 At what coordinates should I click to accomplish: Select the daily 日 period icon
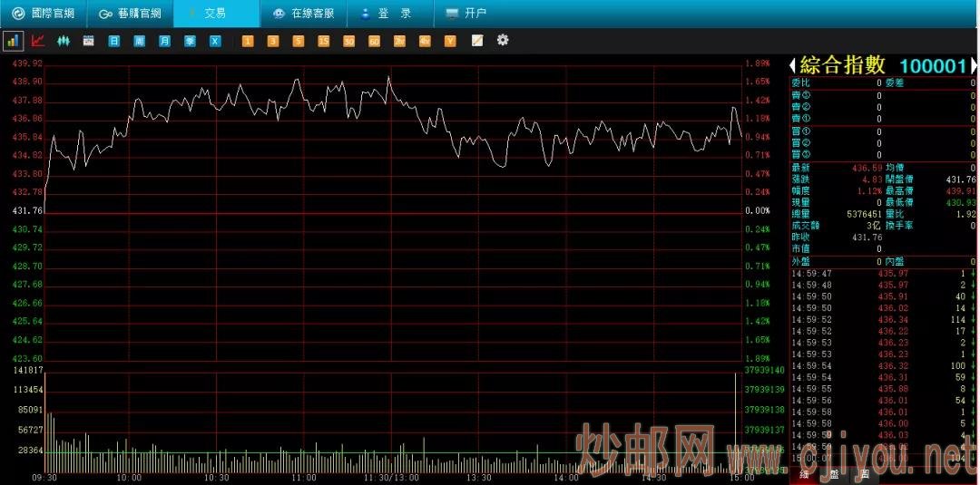point(113,41)
